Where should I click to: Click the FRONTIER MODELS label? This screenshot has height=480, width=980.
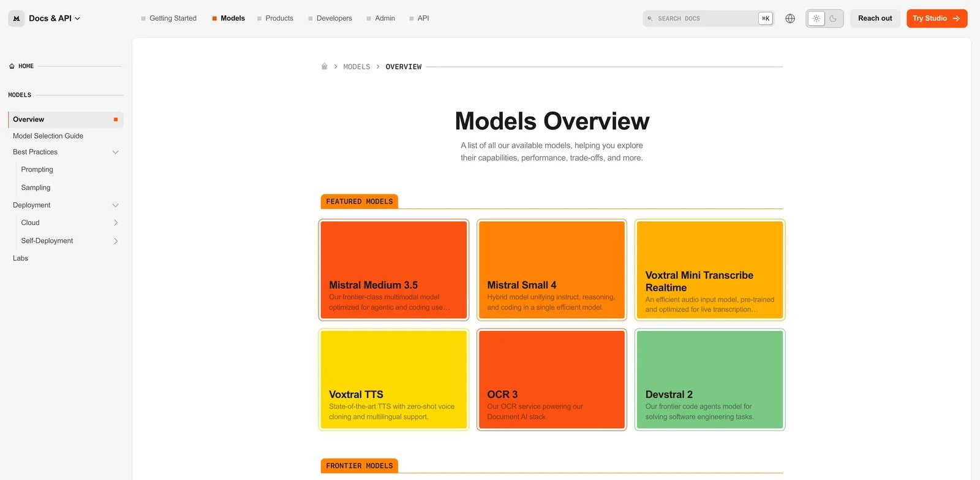pos(360,466)
